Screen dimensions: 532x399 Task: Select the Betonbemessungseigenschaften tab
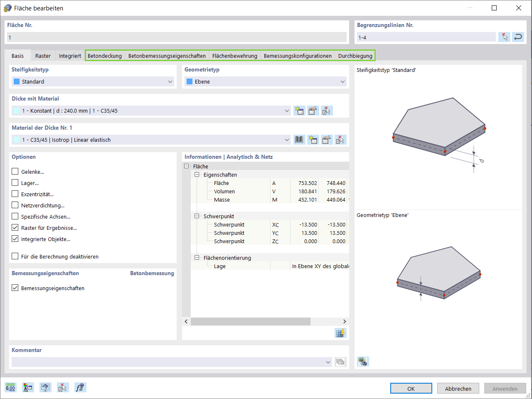click(x=167, y=56)
